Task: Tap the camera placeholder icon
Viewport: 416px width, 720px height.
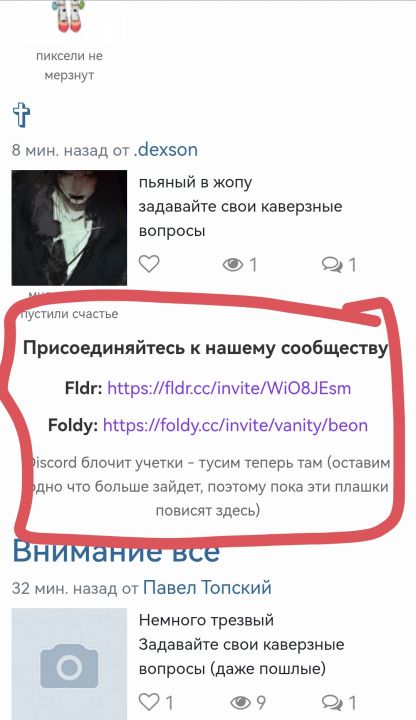Action: (69, 665)
